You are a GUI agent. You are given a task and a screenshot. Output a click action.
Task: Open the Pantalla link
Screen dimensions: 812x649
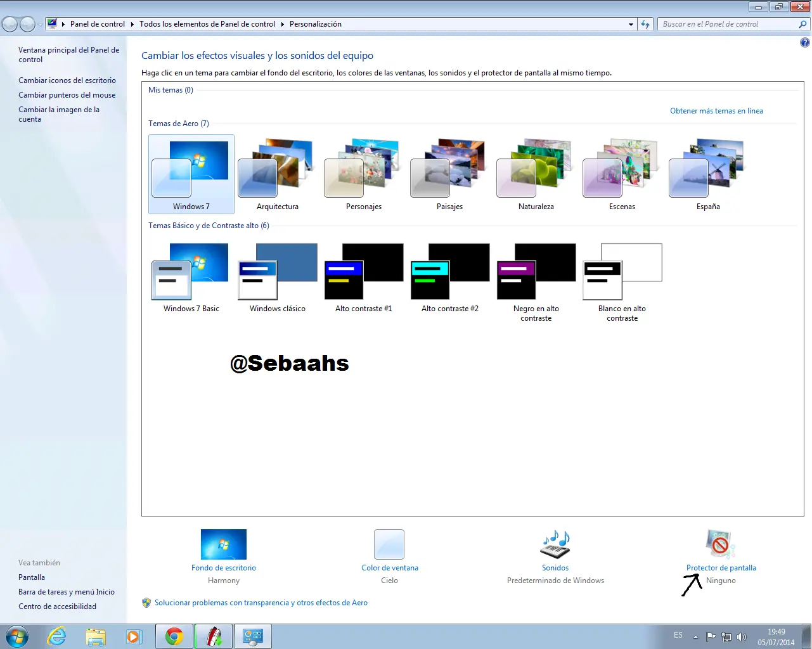pyautogui.click(x=32, y=577)
